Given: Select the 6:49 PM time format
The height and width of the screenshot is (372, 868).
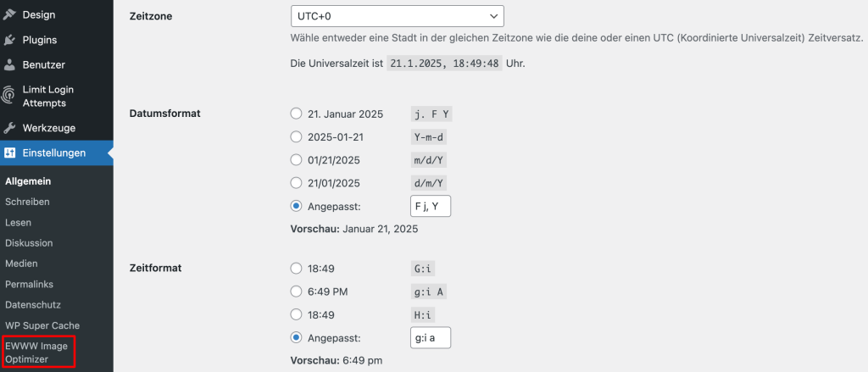Looking at the screenshot, I should (296, 291).
